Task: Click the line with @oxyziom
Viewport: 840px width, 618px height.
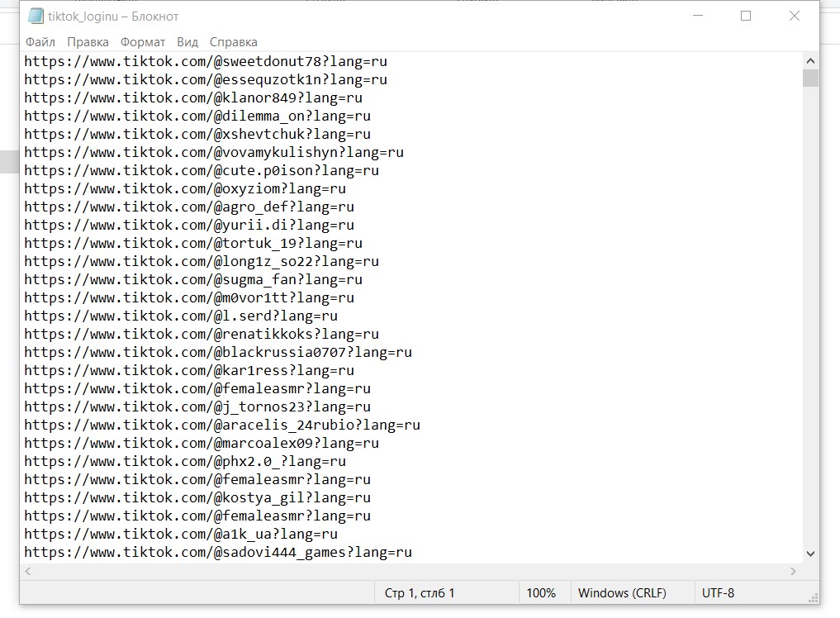Action: (185, 188)
